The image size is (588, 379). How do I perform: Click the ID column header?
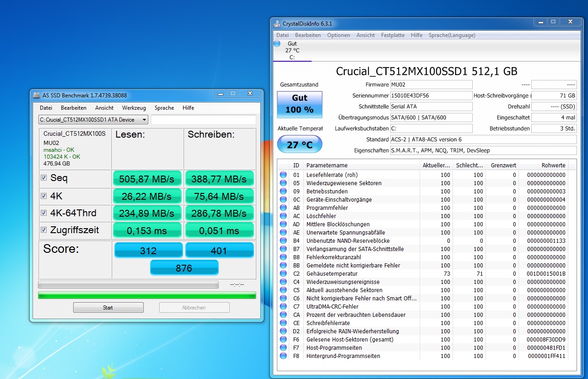(297, 165)
